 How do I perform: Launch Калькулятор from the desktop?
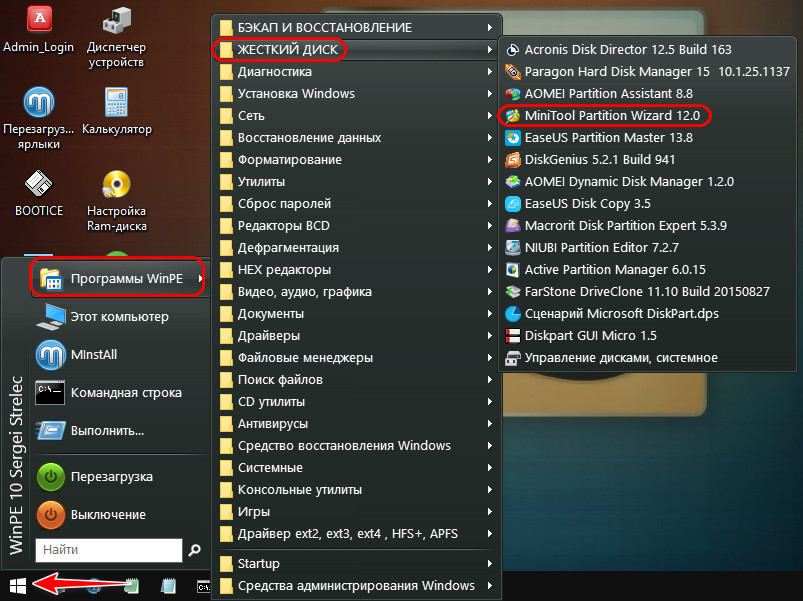pyautogui.click(x=116, y=111)
